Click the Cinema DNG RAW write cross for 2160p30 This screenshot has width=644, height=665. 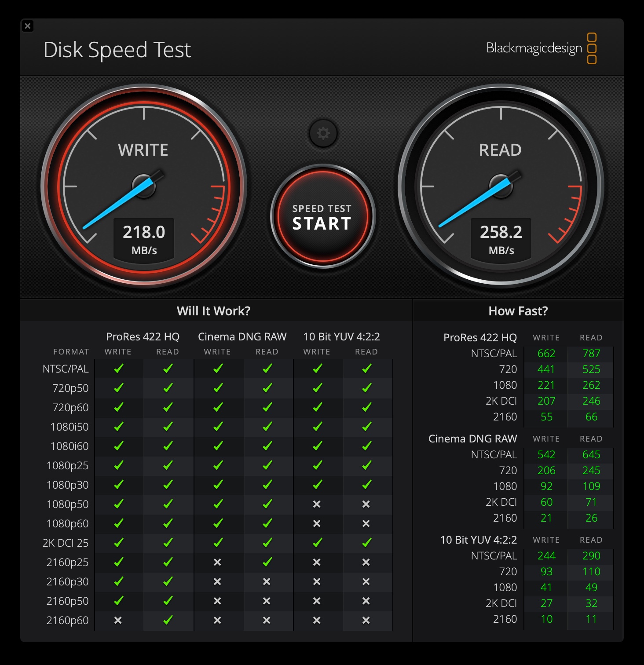pyautogui.click(x=217, y=581)
